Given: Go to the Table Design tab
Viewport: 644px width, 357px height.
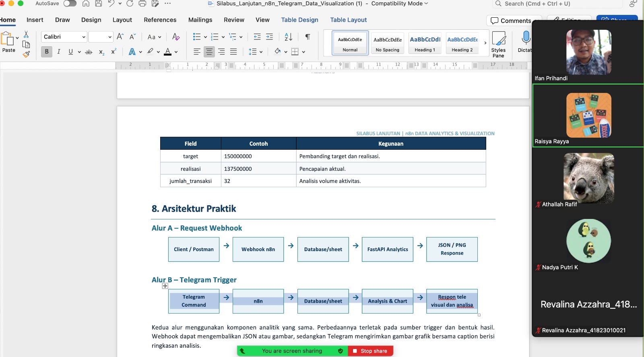Looking at the screenshot, I should tap(300, 20).
